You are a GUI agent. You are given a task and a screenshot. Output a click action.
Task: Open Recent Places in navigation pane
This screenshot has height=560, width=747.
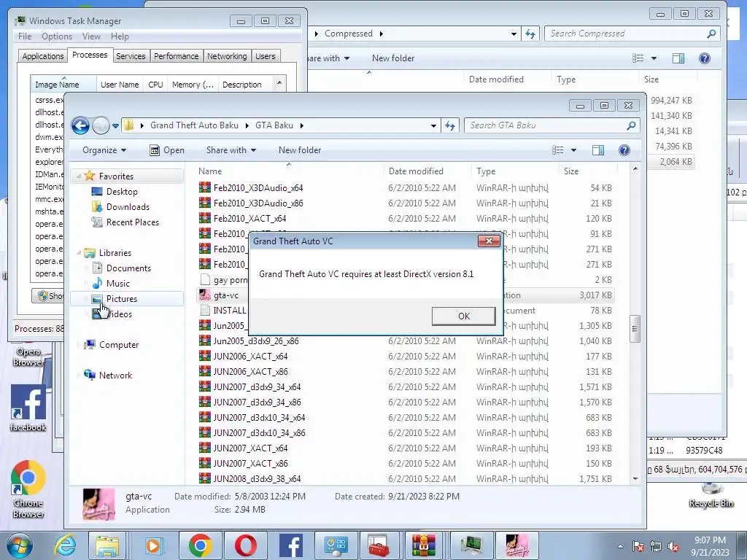pos(133,222)
